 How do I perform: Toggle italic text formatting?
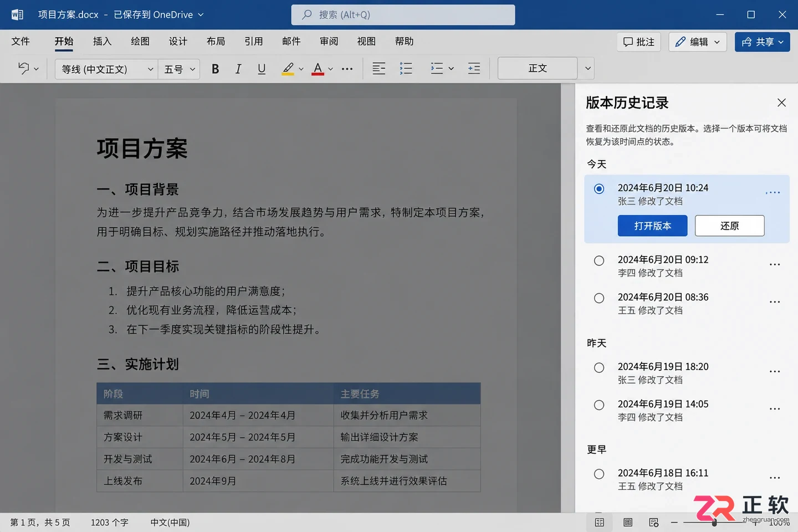(238, 69)
